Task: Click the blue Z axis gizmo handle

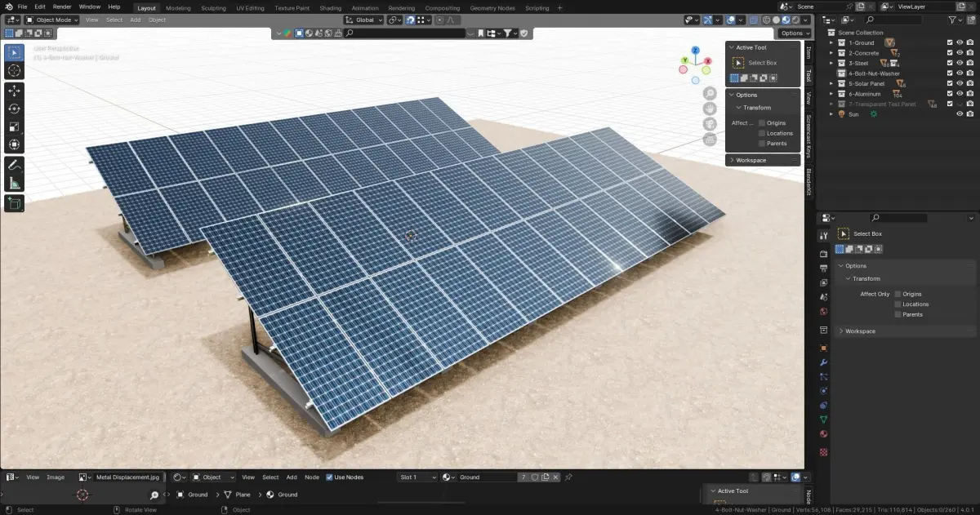Action: coord(695,51)
